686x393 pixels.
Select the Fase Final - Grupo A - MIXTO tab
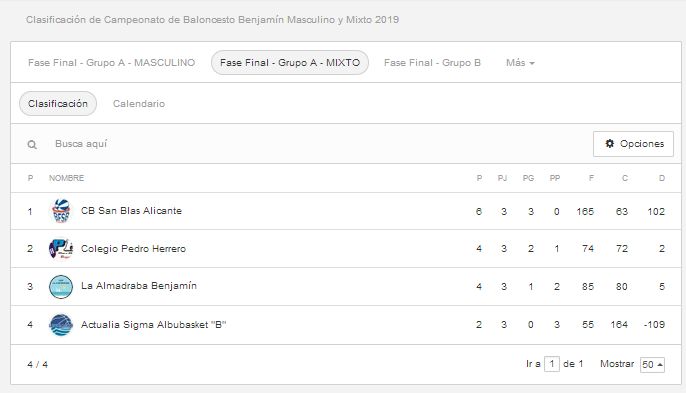[290, 63]
